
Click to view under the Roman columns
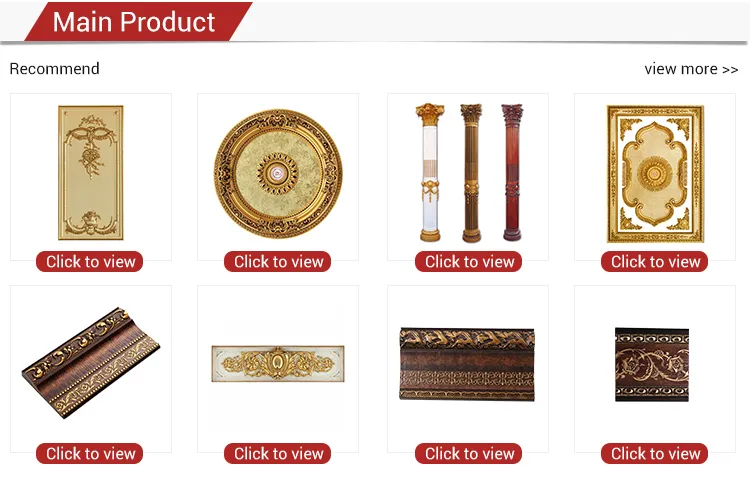(468, 262)
